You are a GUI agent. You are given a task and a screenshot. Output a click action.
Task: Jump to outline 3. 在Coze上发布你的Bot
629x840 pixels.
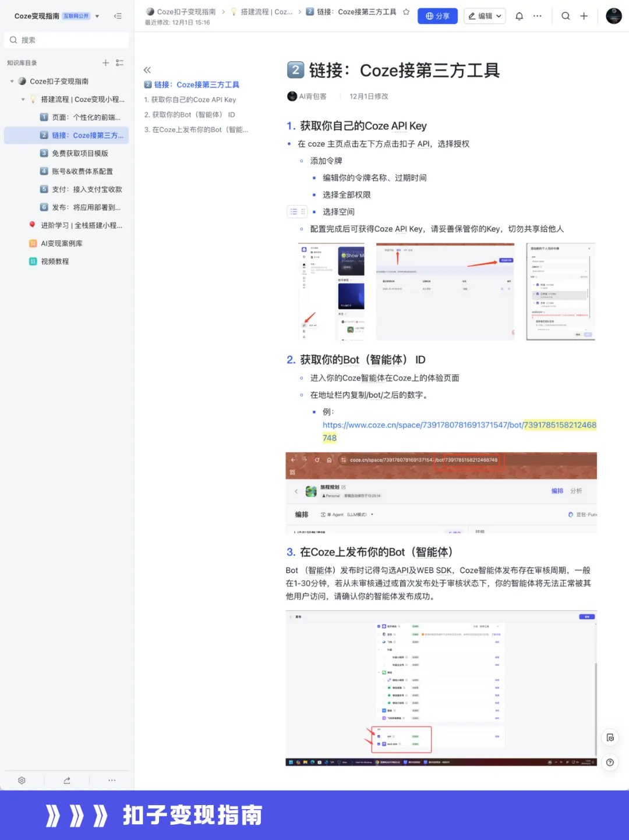coord(196,130)
